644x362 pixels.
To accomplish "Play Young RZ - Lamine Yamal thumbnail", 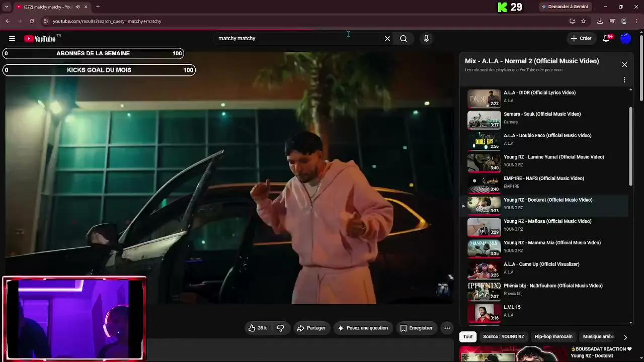I will tap(484, 163).
